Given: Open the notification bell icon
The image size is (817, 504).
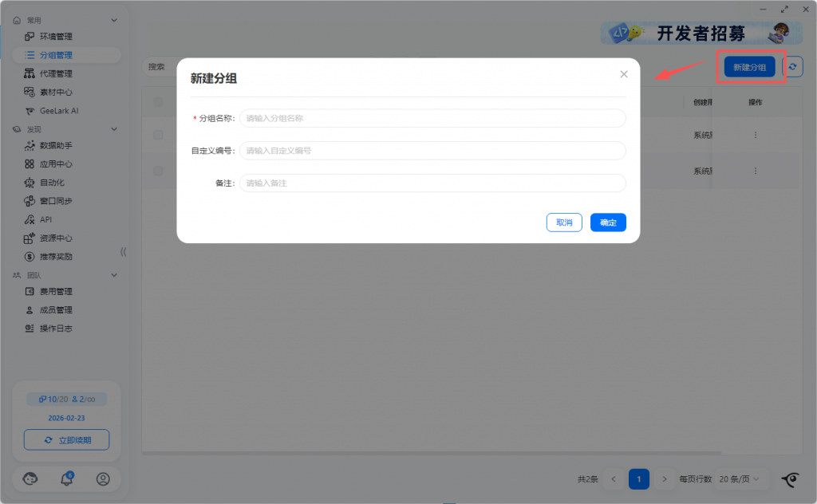Looking at the screenshot, I should (x=67, y=478).
